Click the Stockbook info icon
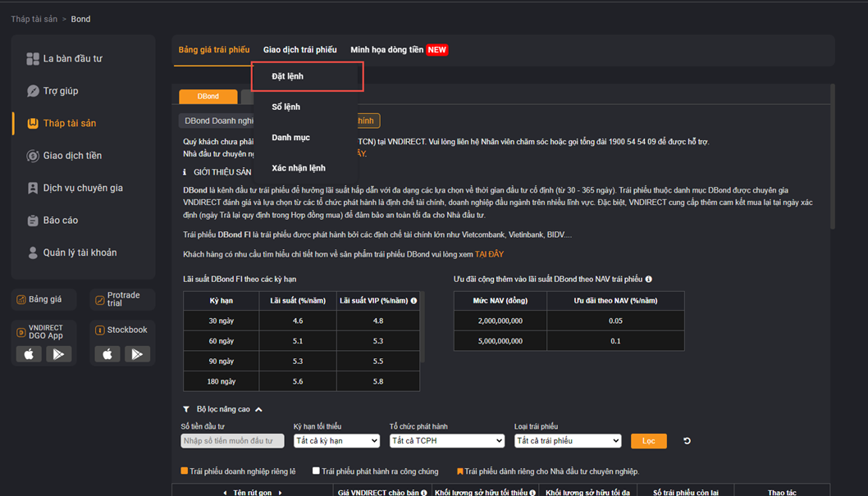868x496 pixels. tap(99, 330)
